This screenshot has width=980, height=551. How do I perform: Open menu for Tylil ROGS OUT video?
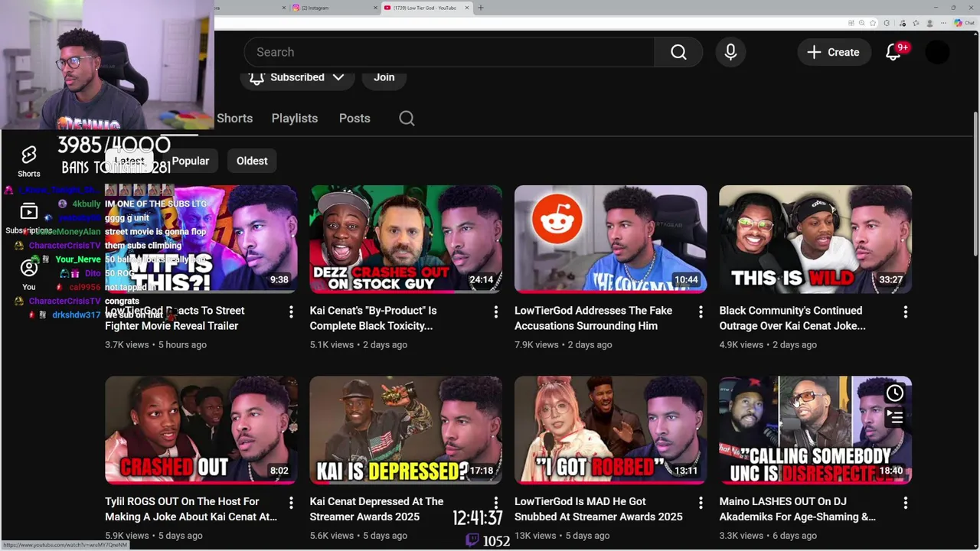[291, 503]
